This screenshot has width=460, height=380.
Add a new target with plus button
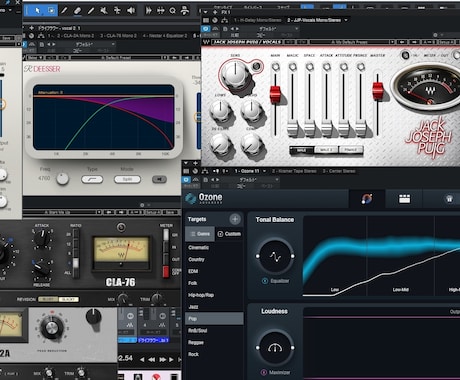click(235, 219)
